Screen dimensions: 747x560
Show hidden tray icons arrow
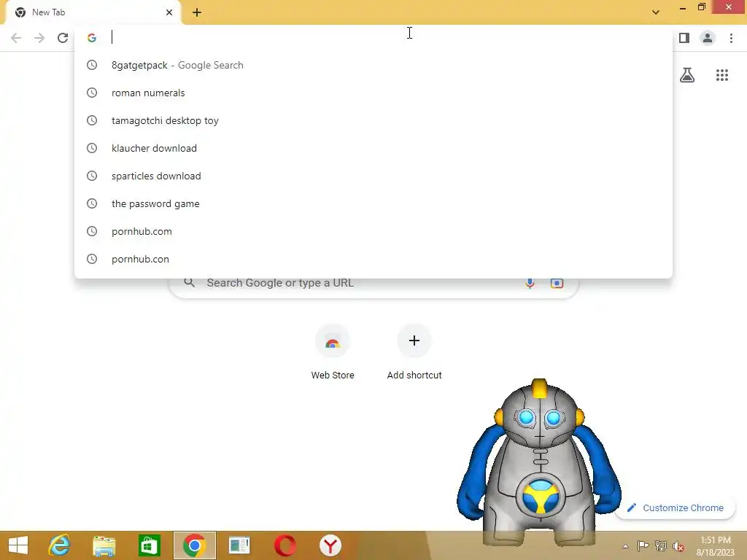(x=625, y=546)
